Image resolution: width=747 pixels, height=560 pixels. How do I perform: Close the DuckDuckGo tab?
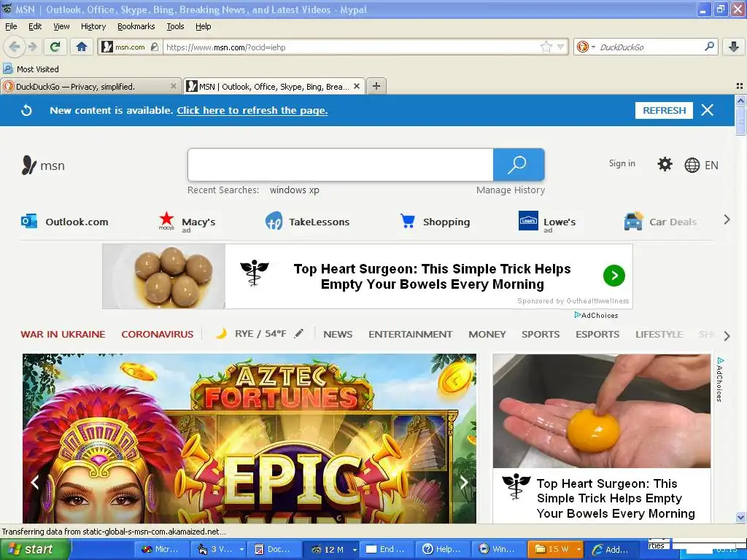click(174, 86)
